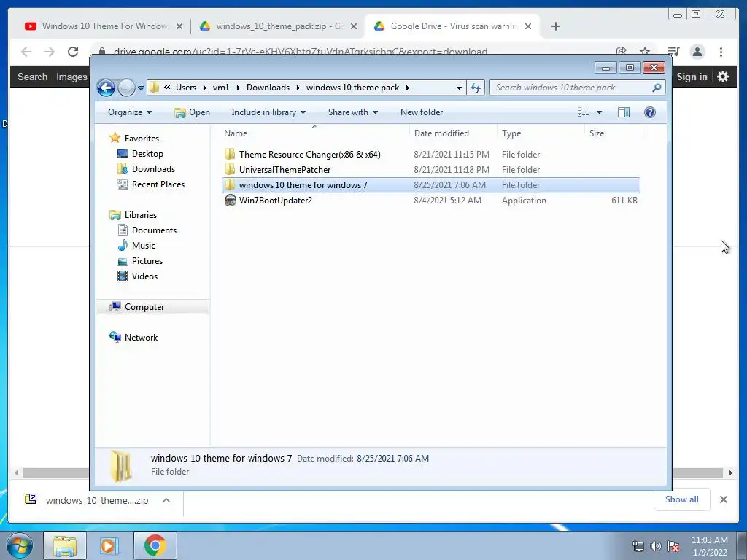Expand the Include in library menu
The image size is (747, 560).
point(268,112)
